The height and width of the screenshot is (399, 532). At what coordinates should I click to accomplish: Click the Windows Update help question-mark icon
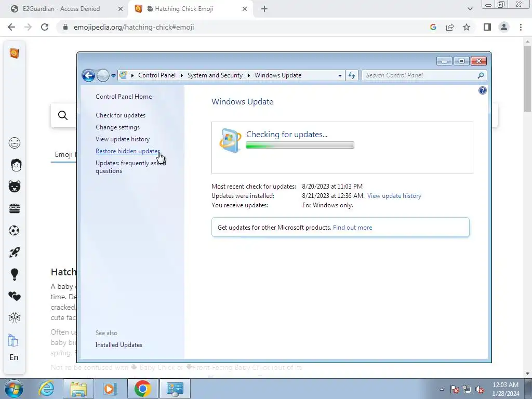point(482,90)
